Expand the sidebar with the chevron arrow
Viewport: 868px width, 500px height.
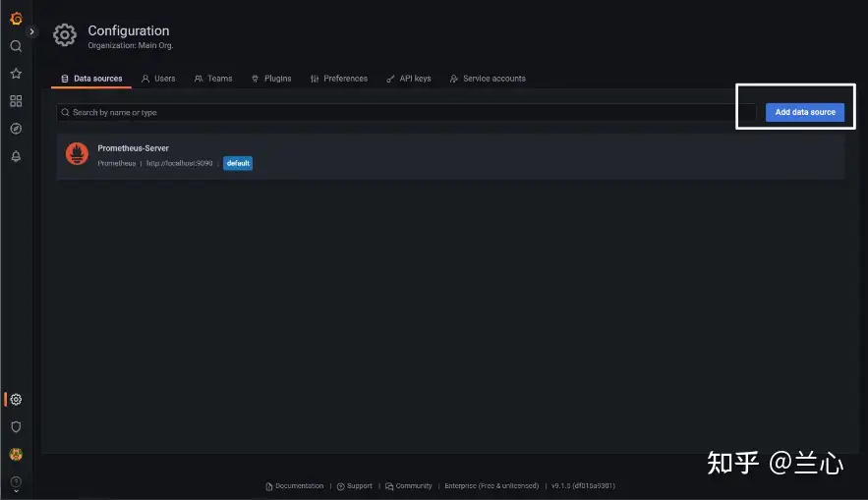point(31,31)
